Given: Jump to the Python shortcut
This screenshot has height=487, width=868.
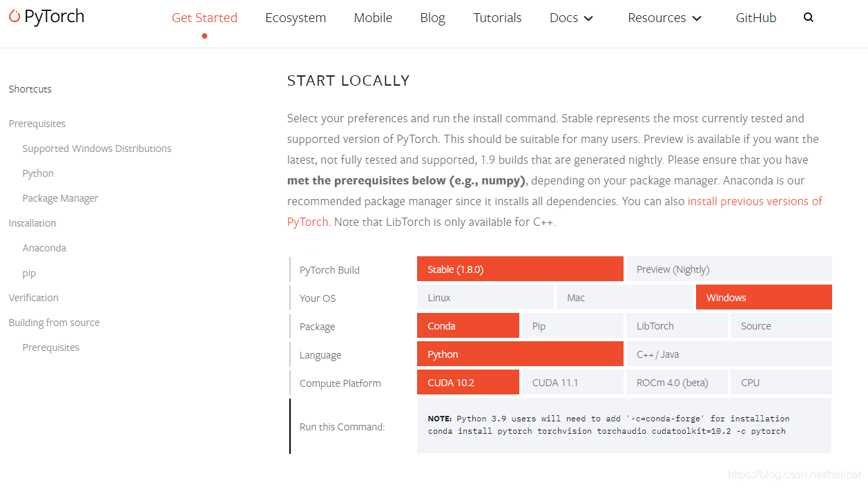Looking at the screenshot, I should (x=38, y=173).
